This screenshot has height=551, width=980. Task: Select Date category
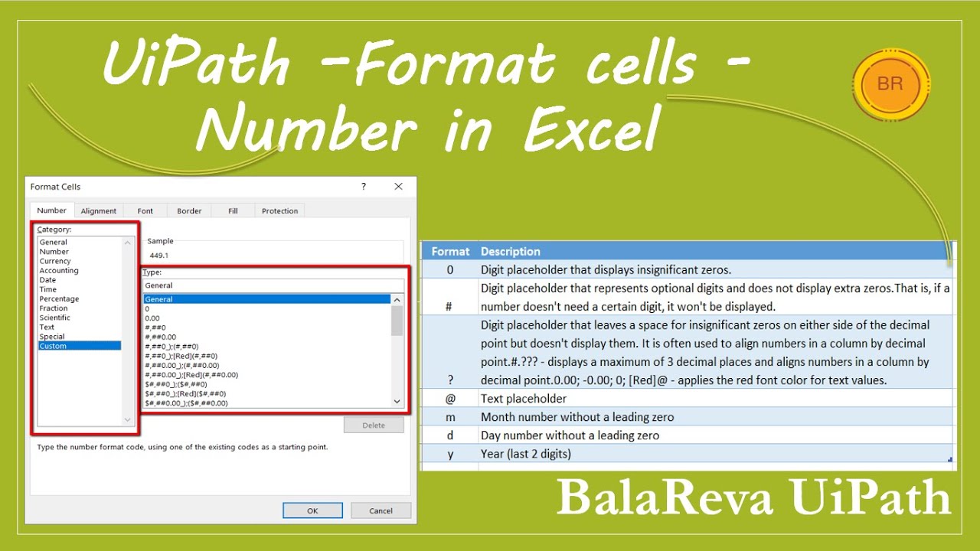click(x=80, y=280)
